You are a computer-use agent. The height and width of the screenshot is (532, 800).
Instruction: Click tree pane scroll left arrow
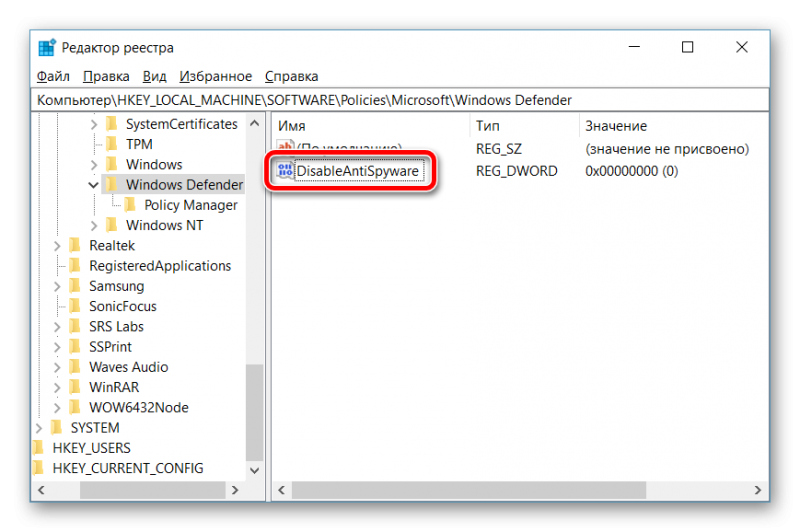click(x=41, y=490)
